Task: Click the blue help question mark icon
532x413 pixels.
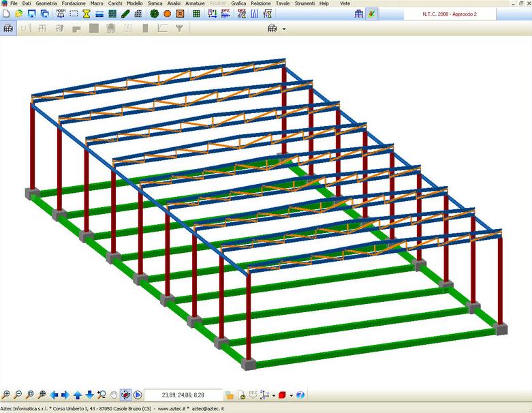Action: pos(300,395)
